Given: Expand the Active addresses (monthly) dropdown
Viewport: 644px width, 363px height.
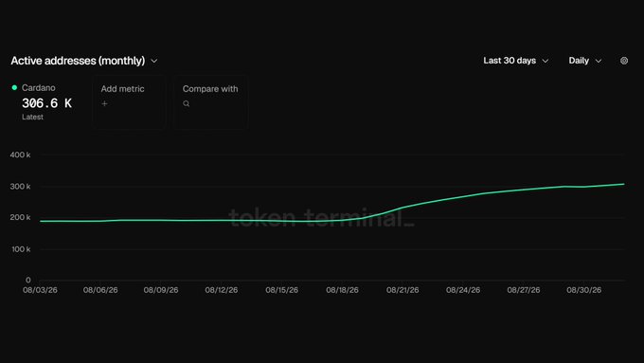Looking at the screenshot, I should pos(83,61).
